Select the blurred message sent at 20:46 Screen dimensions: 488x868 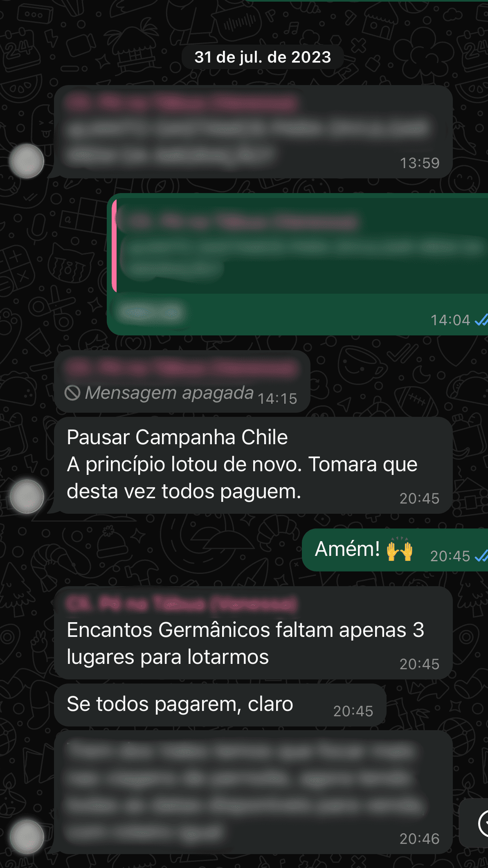tap(253, 792)
